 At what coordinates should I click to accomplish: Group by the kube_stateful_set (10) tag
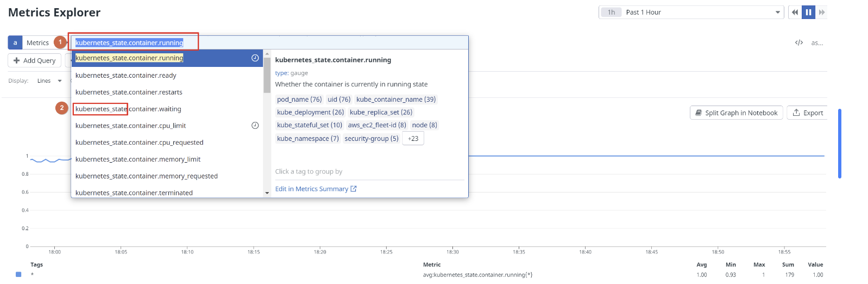click(x=310, y=125)
